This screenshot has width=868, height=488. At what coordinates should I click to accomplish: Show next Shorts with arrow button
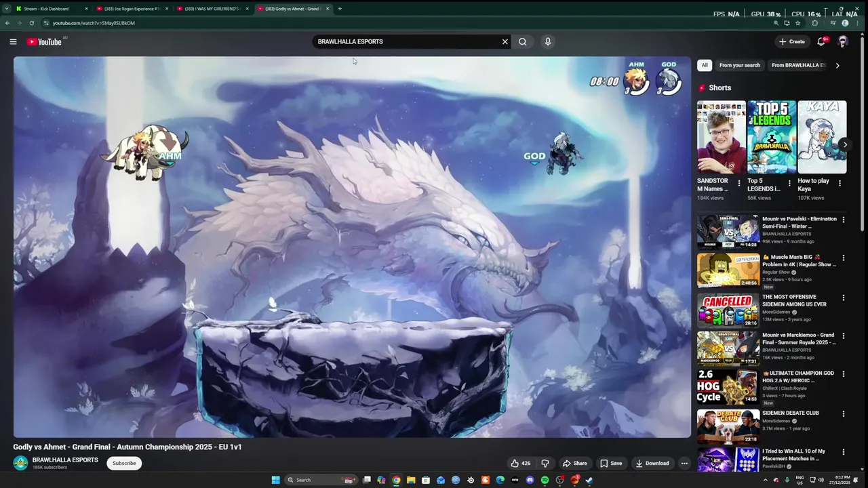pos(845,144)
